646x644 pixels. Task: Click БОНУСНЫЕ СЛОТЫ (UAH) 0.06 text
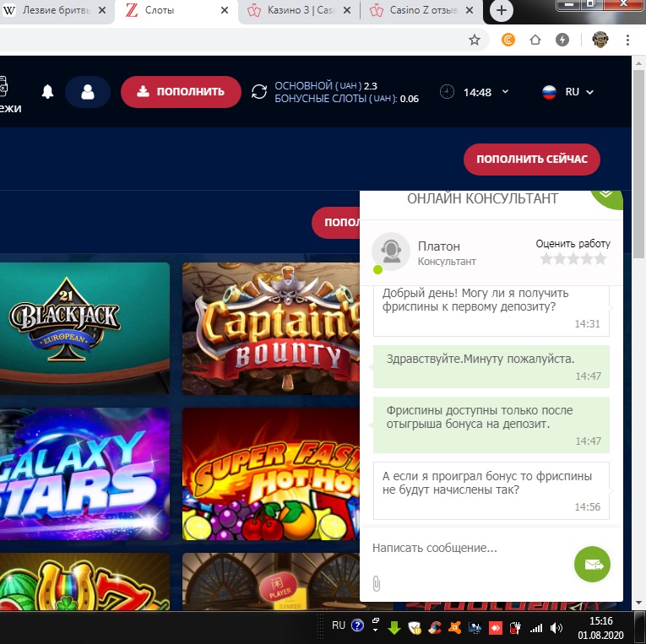[x=346, y=99]
